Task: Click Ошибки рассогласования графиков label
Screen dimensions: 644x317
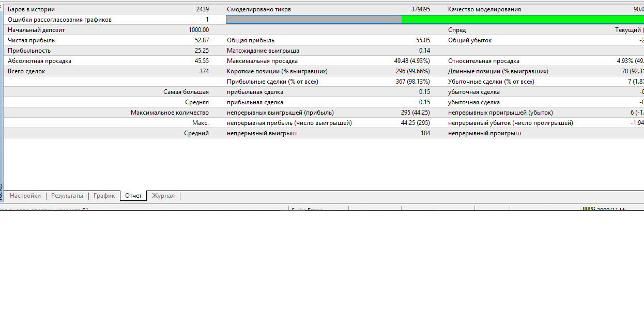Action: [x=59, y=20]
